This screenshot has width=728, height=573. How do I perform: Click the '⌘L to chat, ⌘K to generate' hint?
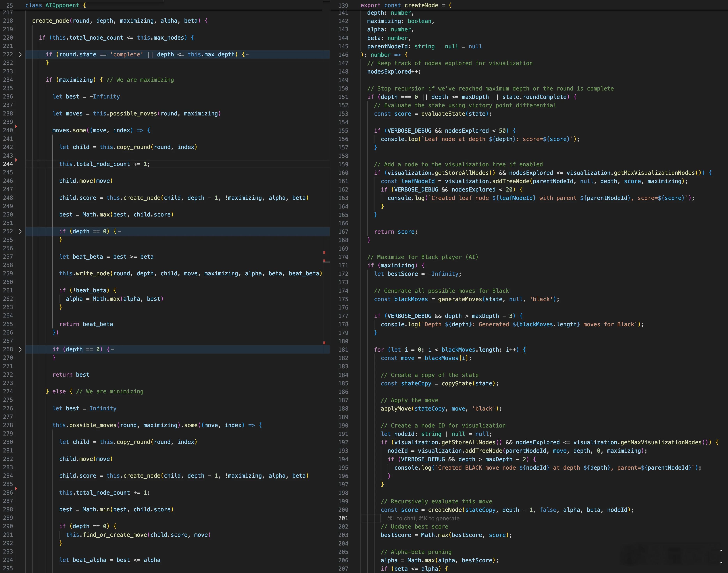(x=423, y=518)
